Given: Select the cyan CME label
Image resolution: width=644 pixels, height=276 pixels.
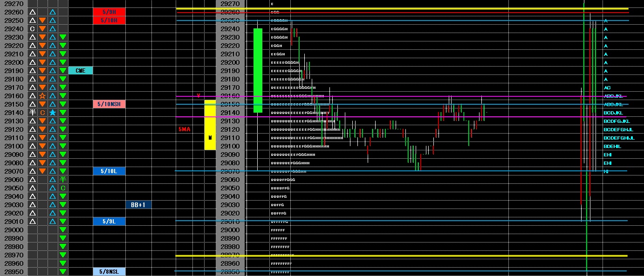Looking at the screenshot, I should [x=81, y=71].
